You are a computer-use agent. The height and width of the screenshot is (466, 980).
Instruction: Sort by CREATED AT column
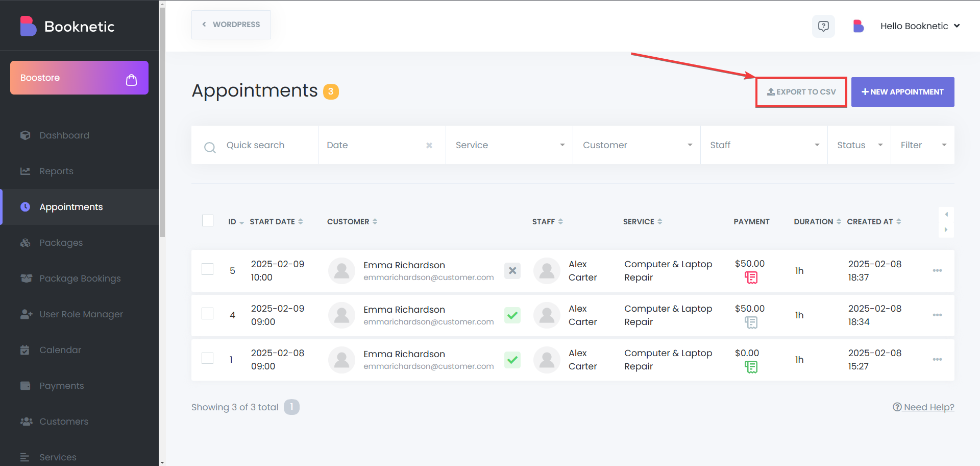point(874,222)
